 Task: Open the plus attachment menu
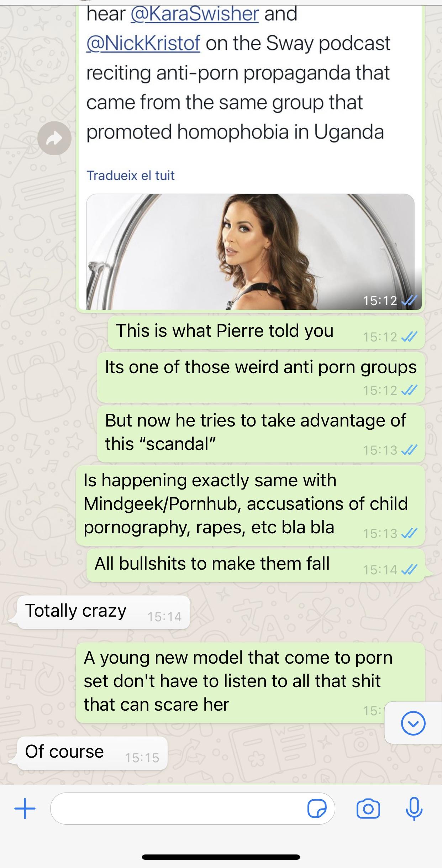point(25,809)
